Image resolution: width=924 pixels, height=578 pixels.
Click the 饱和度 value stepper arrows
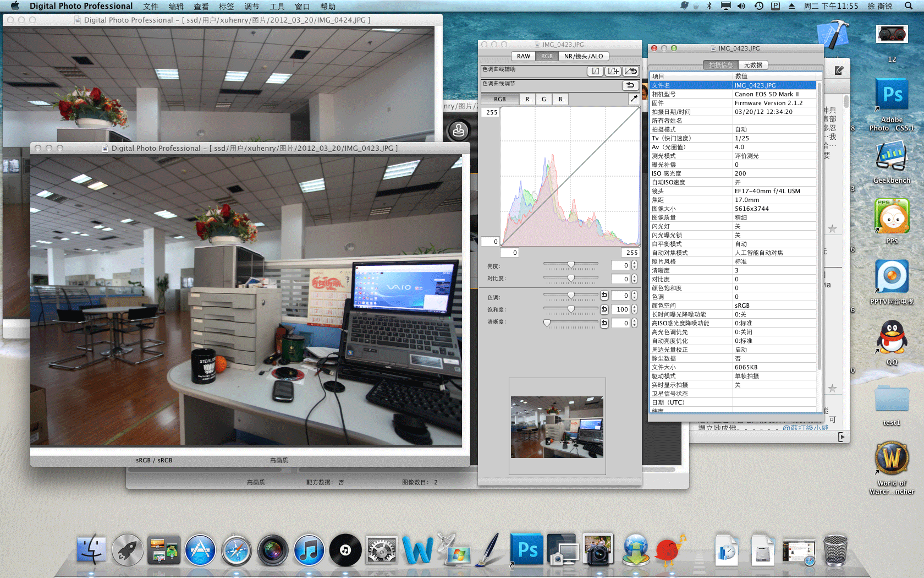coord(634,309)
